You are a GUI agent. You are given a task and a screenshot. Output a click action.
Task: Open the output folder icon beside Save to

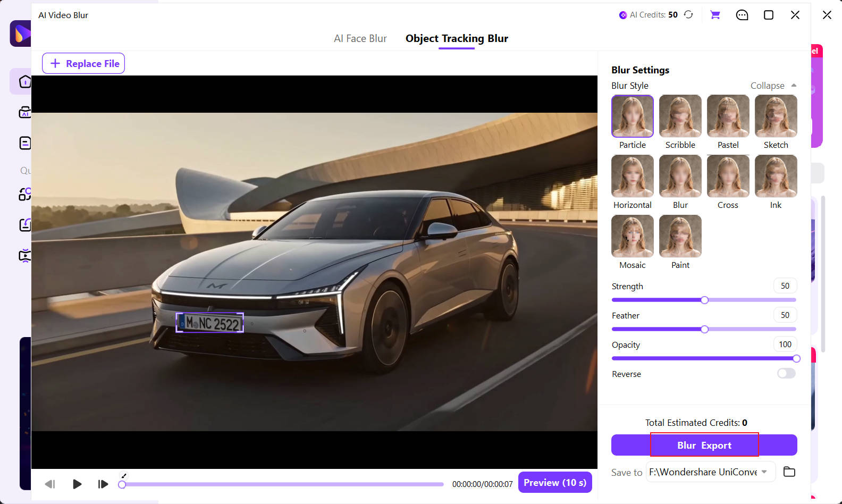click(x=789, y=472)
